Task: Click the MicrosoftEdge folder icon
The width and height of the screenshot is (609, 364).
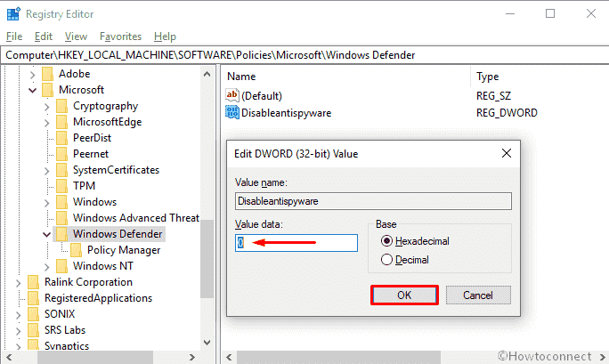Action: [61, 122]
